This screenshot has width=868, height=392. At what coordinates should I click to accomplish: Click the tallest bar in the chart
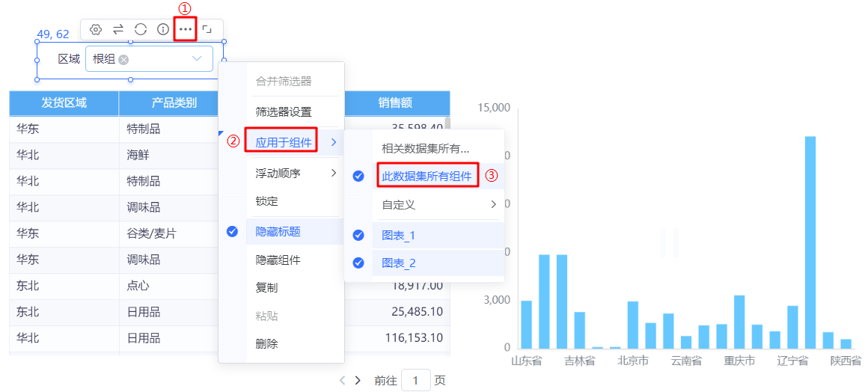click(810, 242)
